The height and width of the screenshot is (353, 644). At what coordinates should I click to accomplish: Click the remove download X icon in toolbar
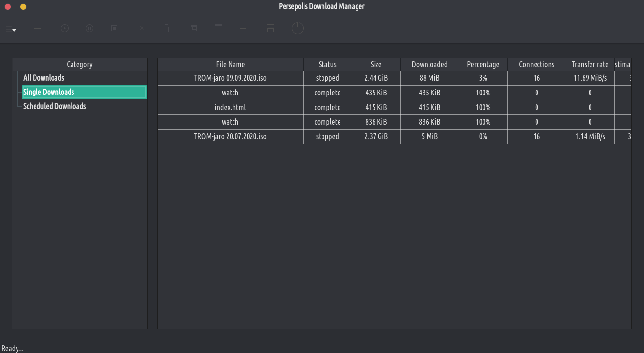tap(142, 29)
